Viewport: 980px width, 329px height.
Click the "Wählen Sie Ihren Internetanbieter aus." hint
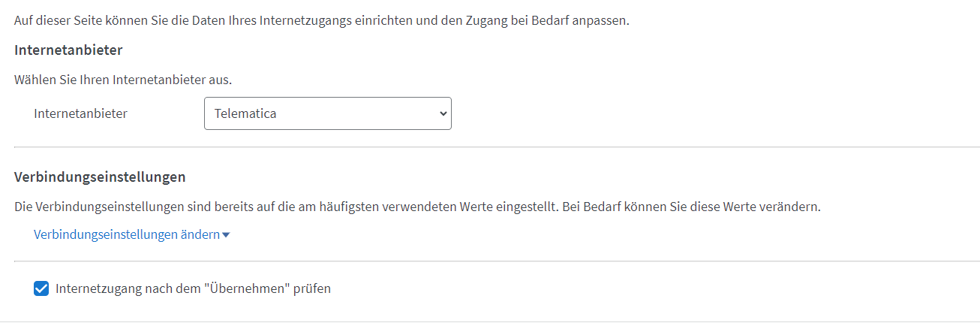(122, 79)
